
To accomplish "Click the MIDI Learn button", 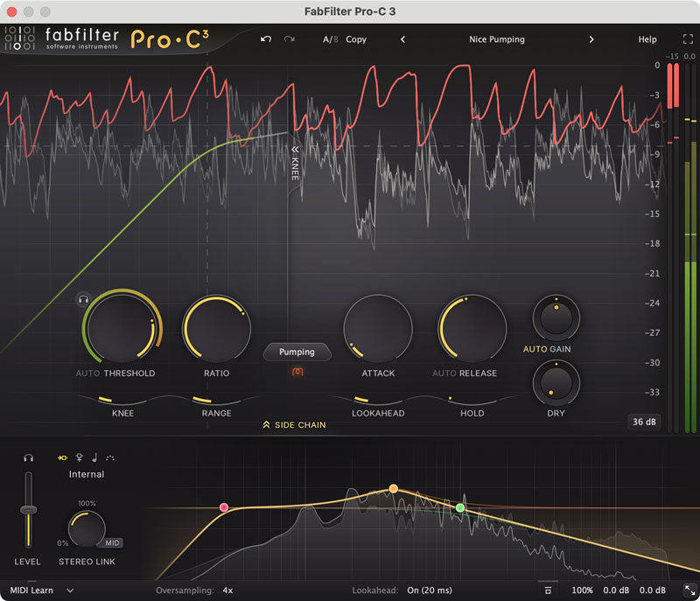I will coord(31,591).
